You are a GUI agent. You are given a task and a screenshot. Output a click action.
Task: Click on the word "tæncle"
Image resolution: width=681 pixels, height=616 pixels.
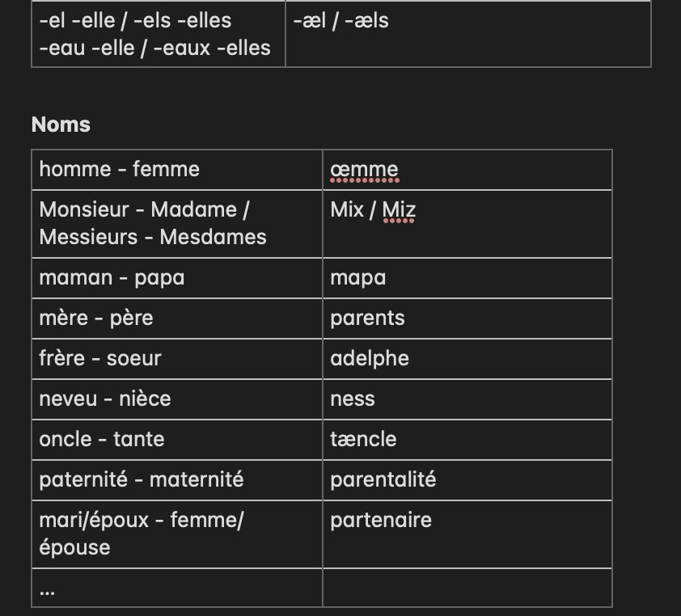click(x=363, y=439)
